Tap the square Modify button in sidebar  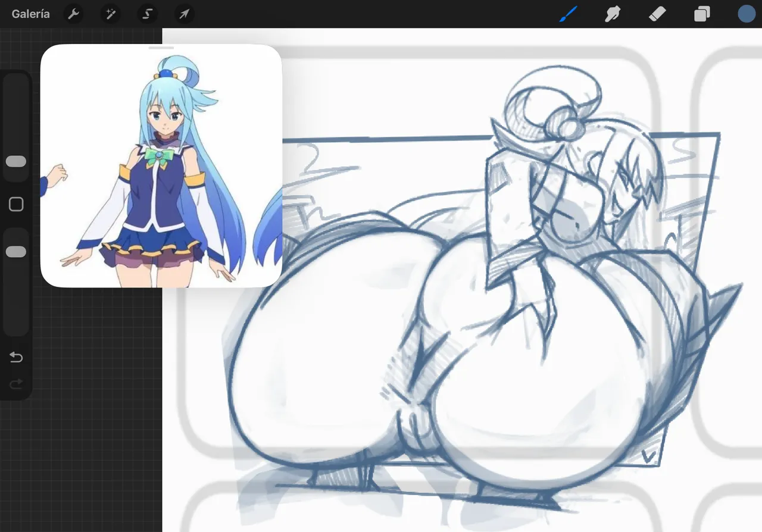pyautogui.click(x=16, y=205)
